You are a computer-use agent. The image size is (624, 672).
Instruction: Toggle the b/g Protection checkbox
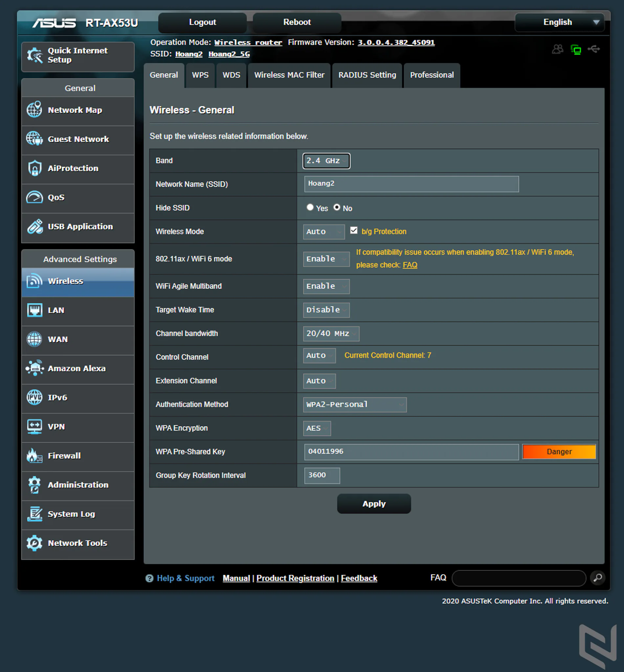click(x=354, y=231)
